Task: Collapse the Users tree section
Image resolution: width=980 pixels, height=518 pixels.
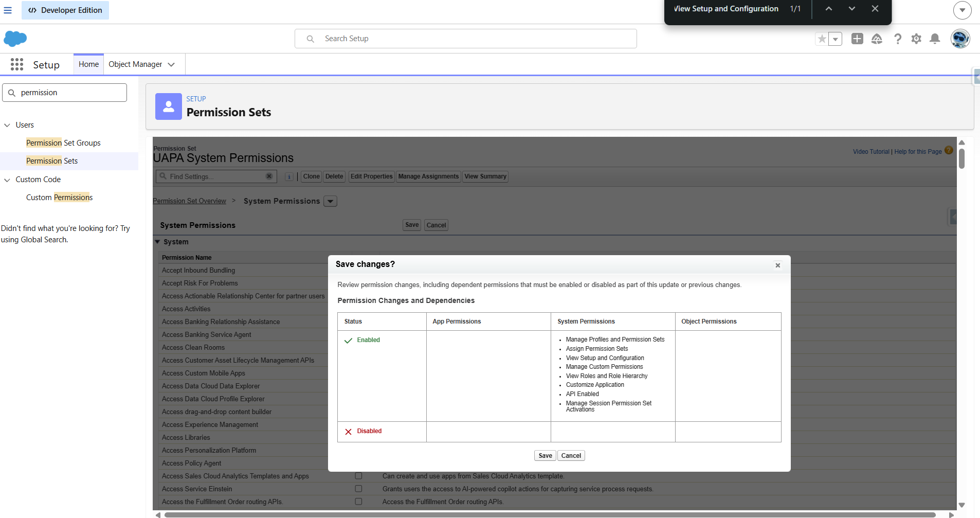Action: tap(7, 125)
